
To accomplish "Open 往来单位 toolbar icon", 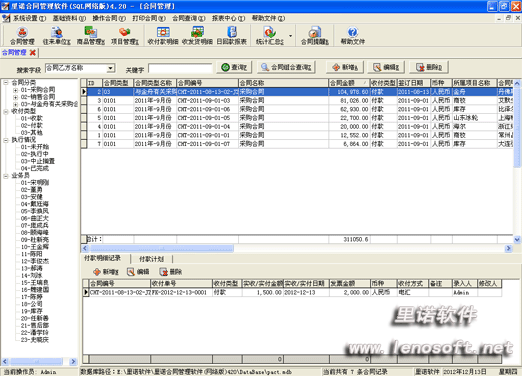I will click(57, 36).
